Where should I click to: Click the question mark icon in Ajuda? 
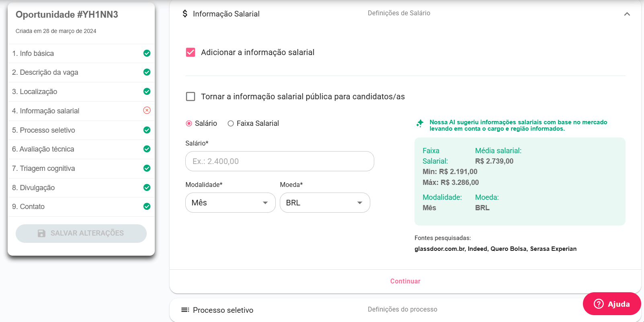pos(599,304)
